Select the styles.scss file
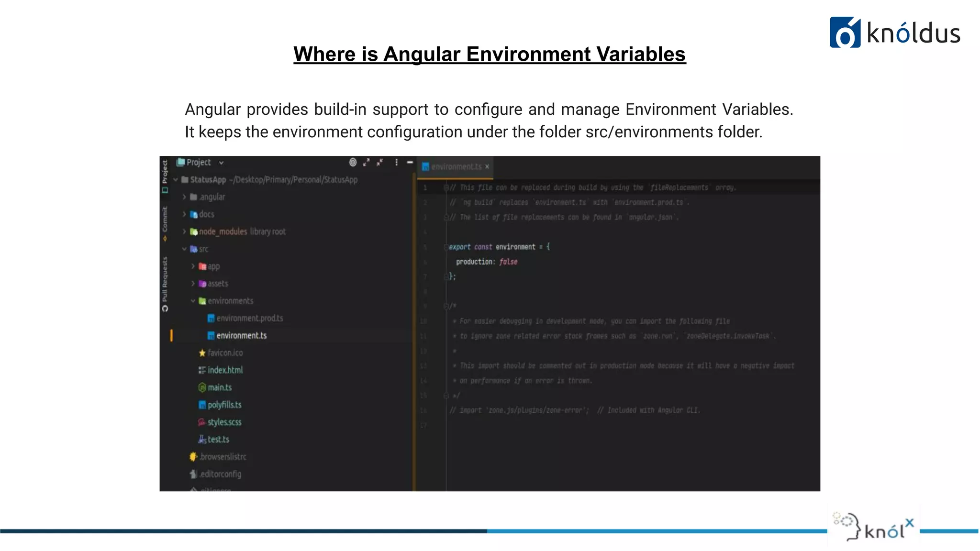980x551 pixels. pyautogui.click(x=224, y=422)
